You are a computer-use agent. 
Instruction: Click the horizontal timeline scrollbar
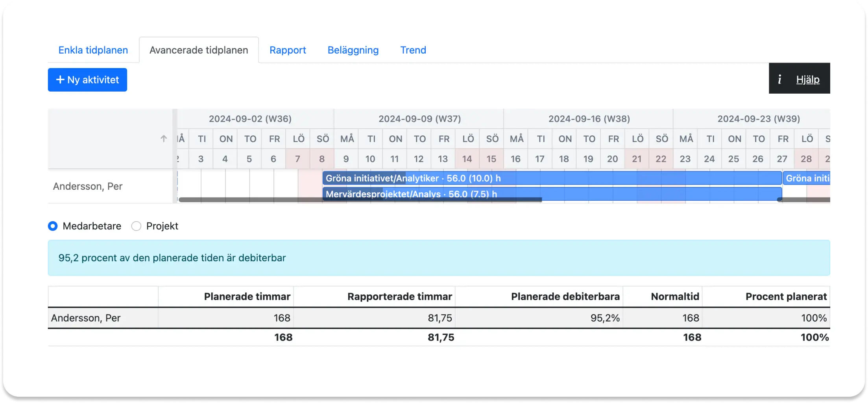pos(360,200)
